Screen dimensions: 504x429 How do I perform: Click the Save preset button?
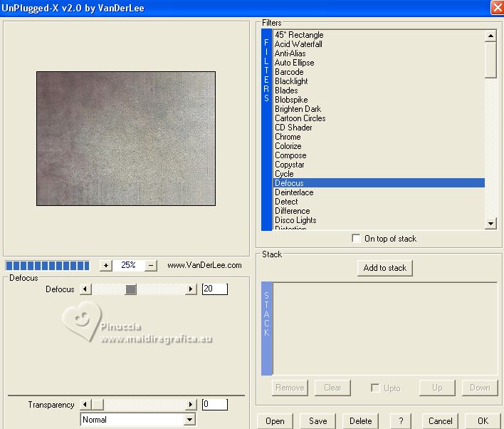[317, 421]
